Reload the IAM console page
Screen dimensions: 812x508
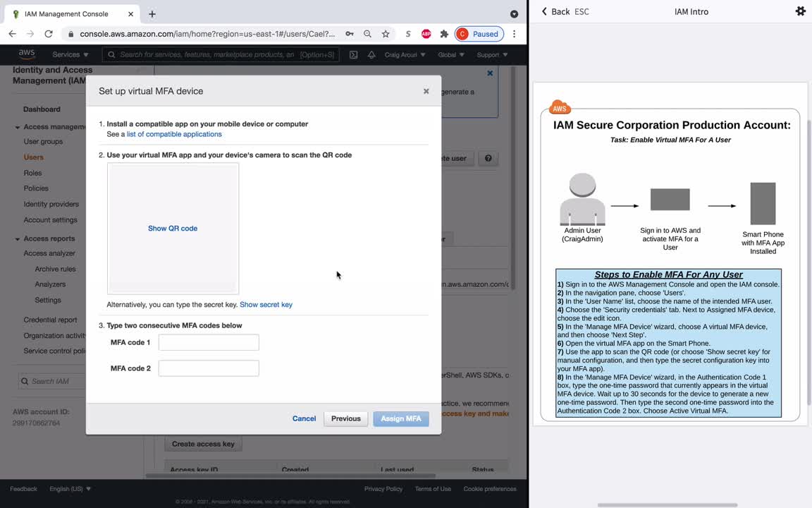coord(49,34)
